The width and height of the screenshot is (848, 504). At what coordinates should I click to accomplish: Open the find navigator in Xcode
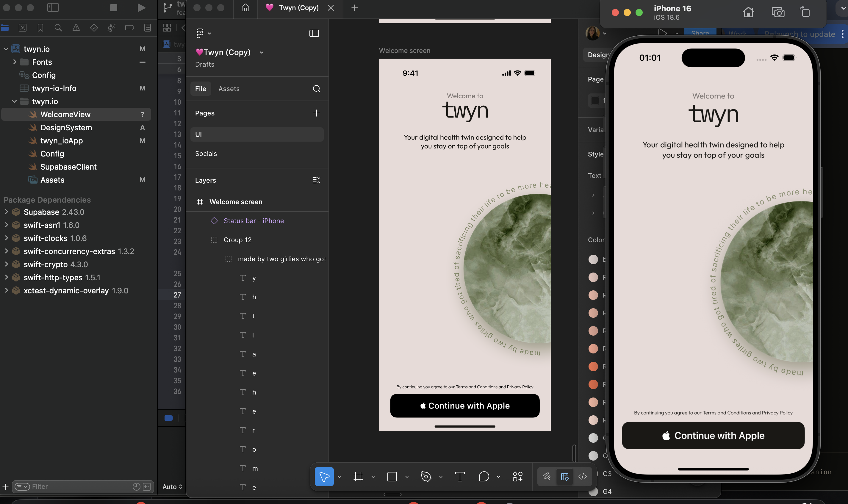[x=58, y=27]
